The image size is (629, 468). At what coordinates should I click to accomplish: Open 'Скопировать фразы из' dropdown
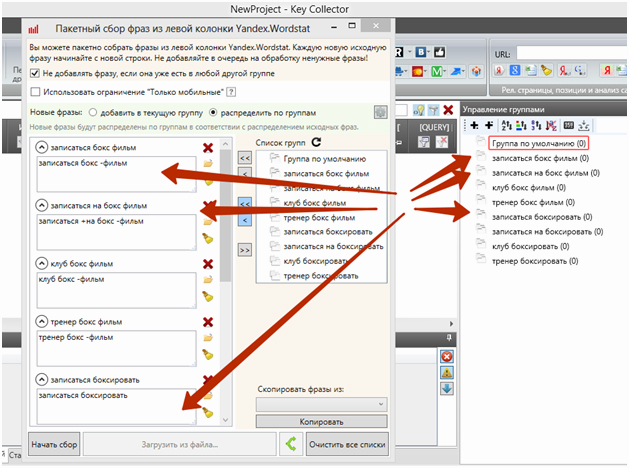tap(321, 404)
